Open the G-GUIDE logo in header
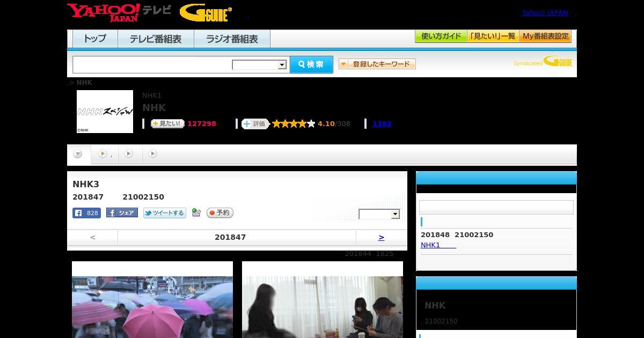The height and width of the screenshot is (338, 644). pos(206,13)
